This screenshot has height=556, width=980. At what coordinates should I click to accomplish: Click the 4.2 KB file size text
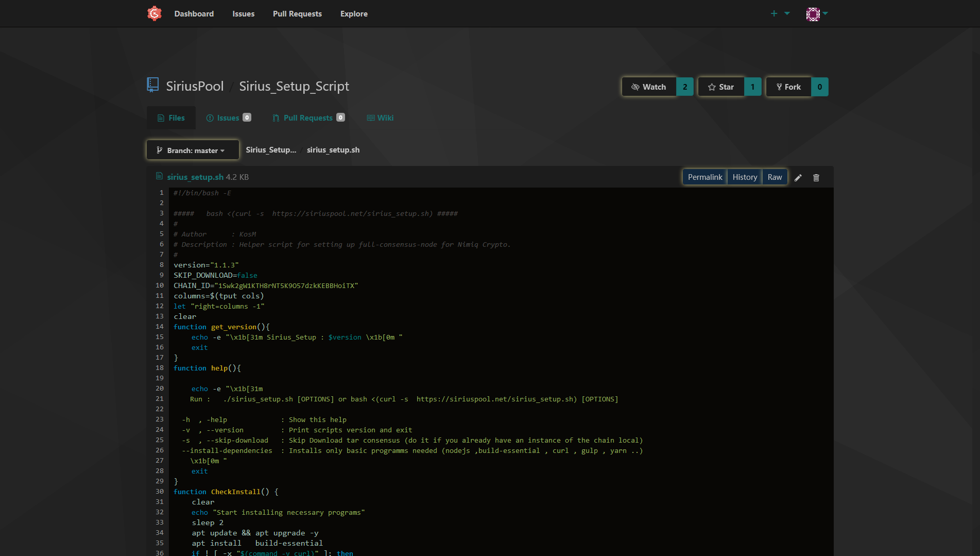pyautogui.click(x=237, y=177)
